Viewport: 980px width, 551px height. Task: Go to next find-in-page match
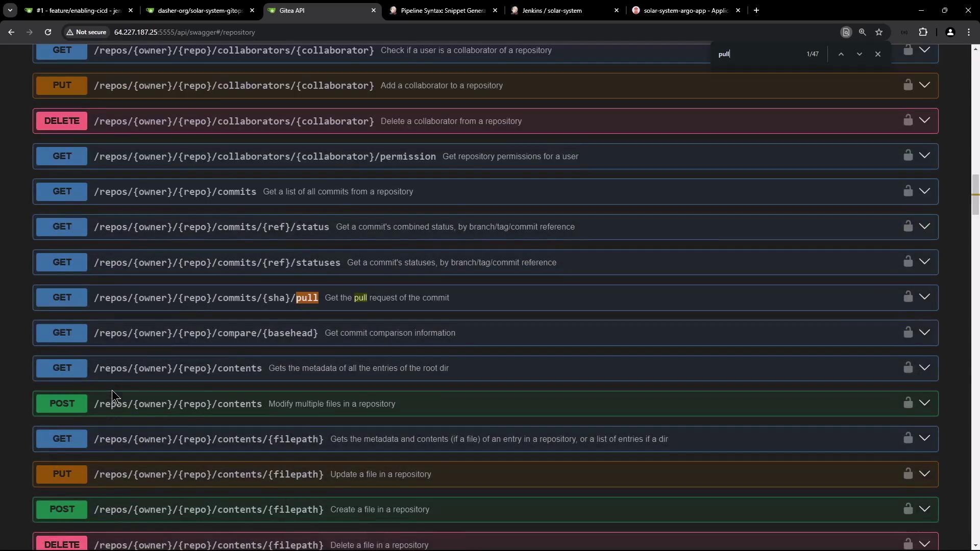coord(859,54)
